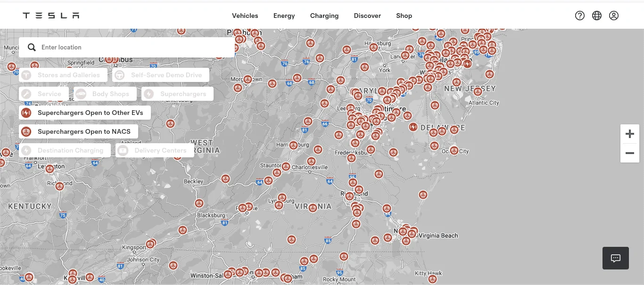Zoom in the map with plus button
This screenshot has width=644, height=285.
click(x=629, y=134)
